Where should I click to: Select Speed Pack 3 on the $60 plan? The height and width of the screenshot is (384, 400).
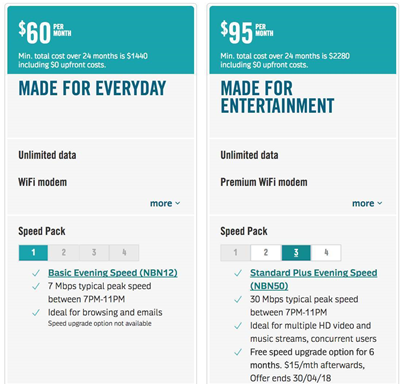[x=94, y=253]
